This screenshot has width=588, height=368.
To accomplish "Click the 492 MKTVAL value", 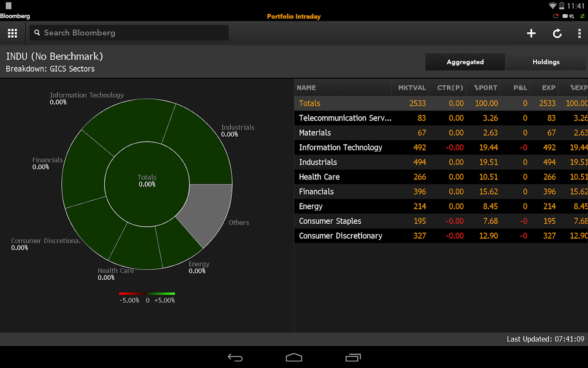I will click(419, 148).
